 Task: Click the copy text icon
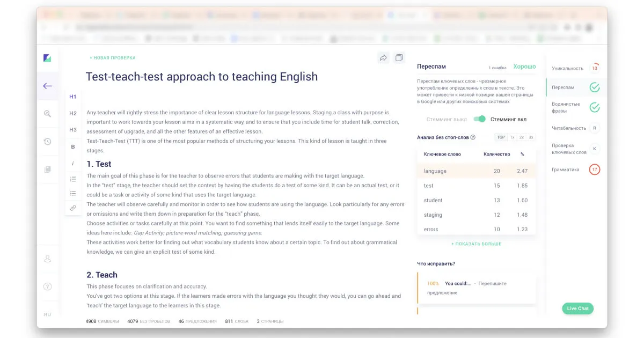pyautogui.click(x=399, y=58)
